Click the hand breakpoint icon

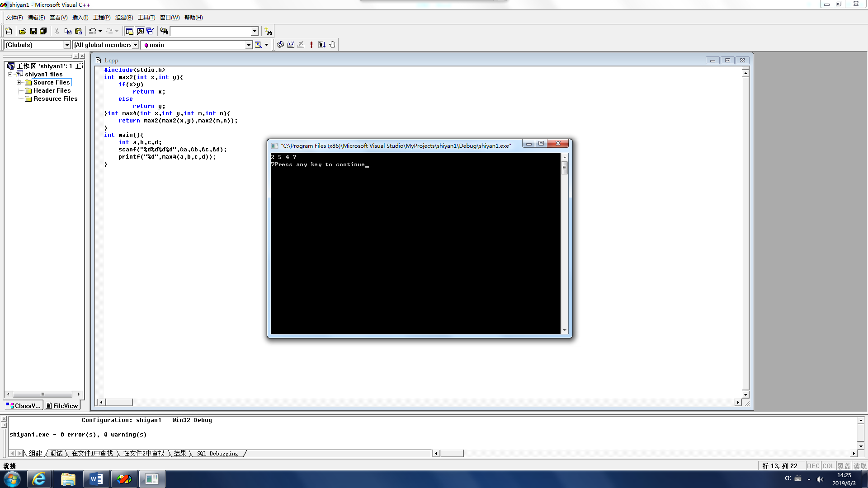point(332,45)
